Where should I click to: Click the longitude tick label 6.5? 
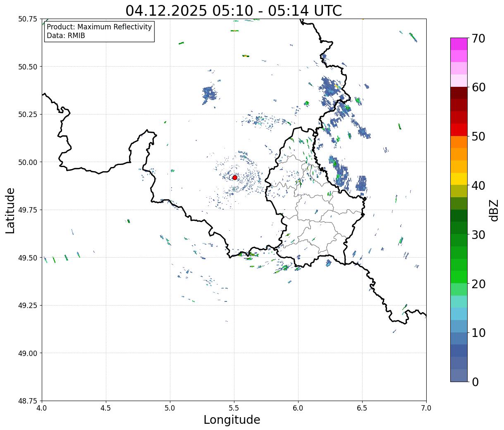coord(362,408)
